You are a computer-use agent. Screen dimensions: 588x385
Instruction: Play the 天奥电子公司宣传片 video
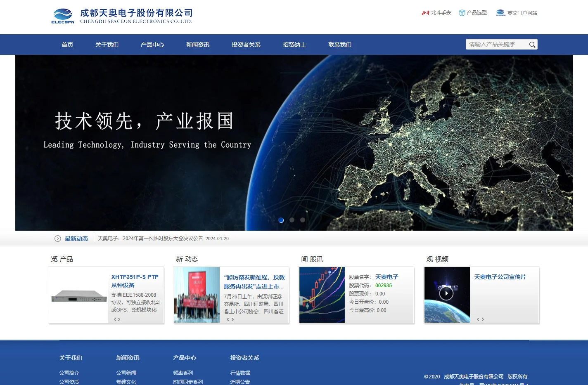pos(446,293)
